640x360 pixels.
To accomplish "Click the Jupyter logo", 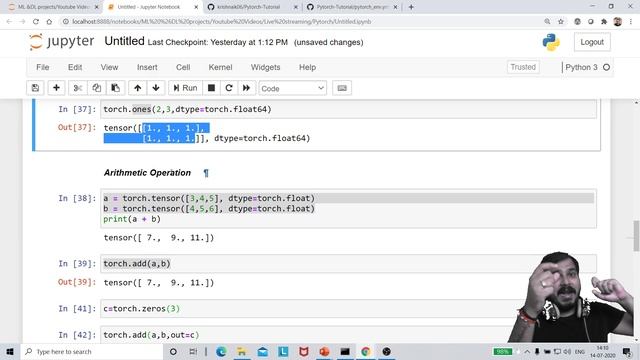I will tap(62, 42).
